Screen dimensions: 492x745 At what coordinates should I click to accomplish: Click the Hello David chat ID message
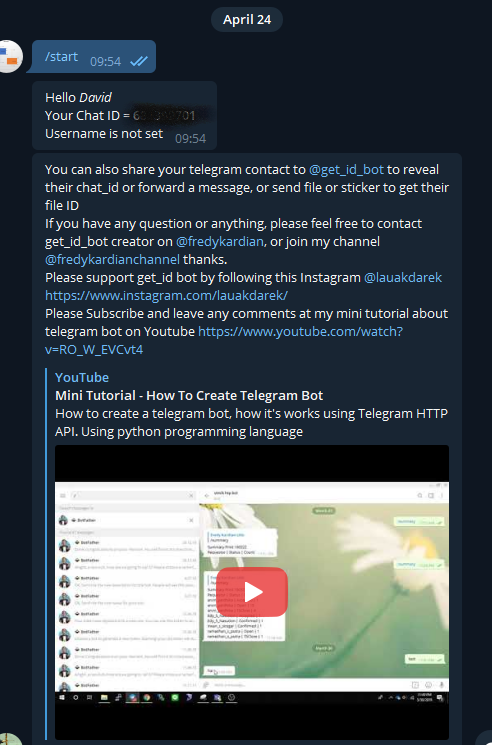(x=124, y=115)
